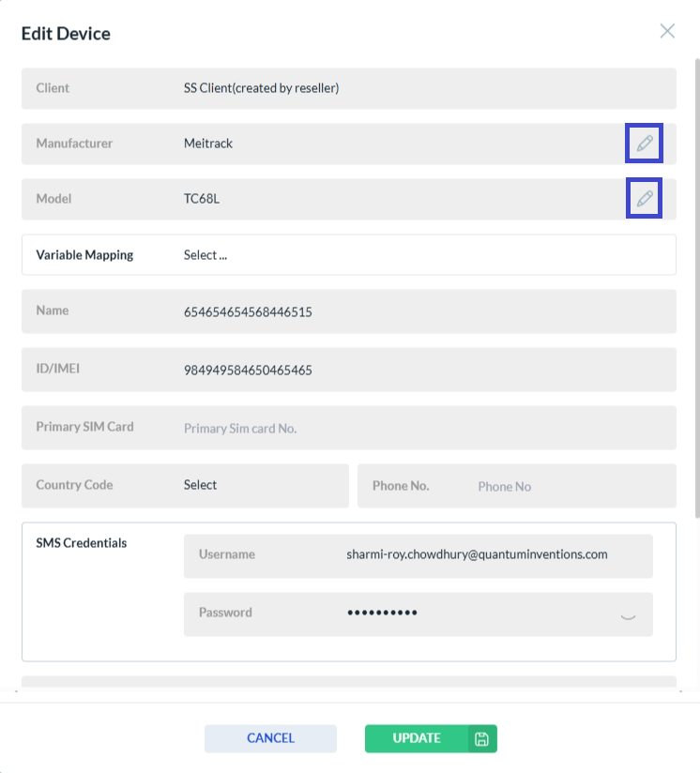Click the green Update button
Viewport: 700px width, 773px height.
pyautogui.click(x=417, y=738)
